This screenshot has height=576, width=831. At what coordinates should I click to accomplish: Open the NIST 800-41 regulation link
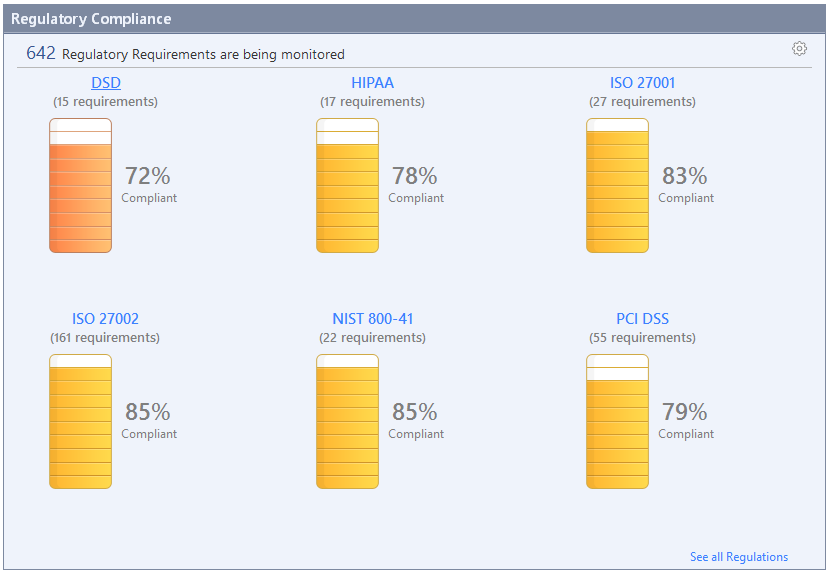click(x=372, y=319)
